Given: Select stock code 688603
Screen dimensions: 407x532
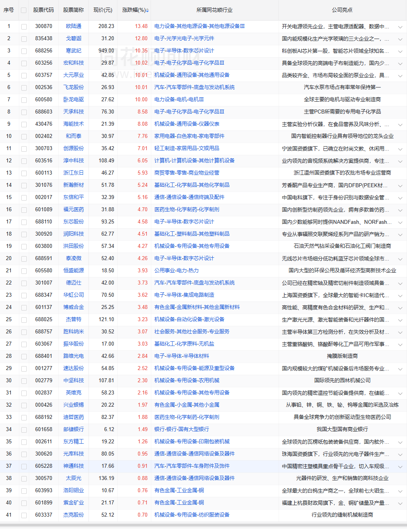Looking at the screenshot, I should pyautogui.click(x=44, y=112).
